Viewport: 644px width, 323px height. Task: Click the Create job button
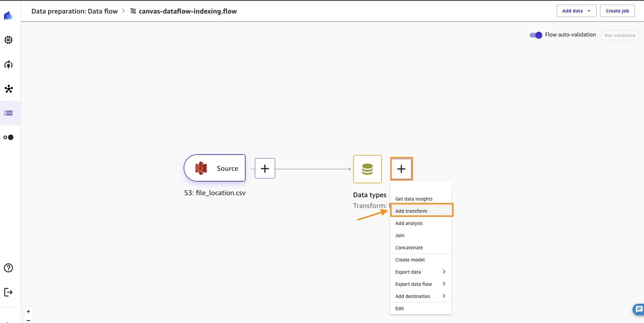tap(617, 11)
